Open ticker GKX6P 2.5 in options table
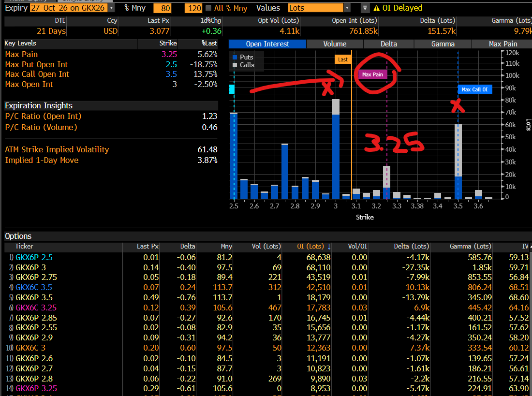Screen dimensions: 532x396 pos(34,258)
